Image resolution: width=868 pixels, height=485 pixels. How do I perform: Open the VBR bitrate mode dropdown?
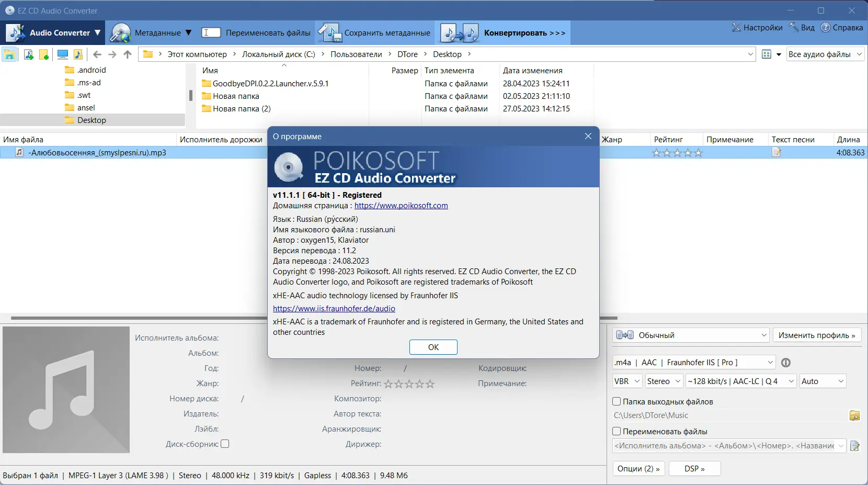(x=626, y=381)
